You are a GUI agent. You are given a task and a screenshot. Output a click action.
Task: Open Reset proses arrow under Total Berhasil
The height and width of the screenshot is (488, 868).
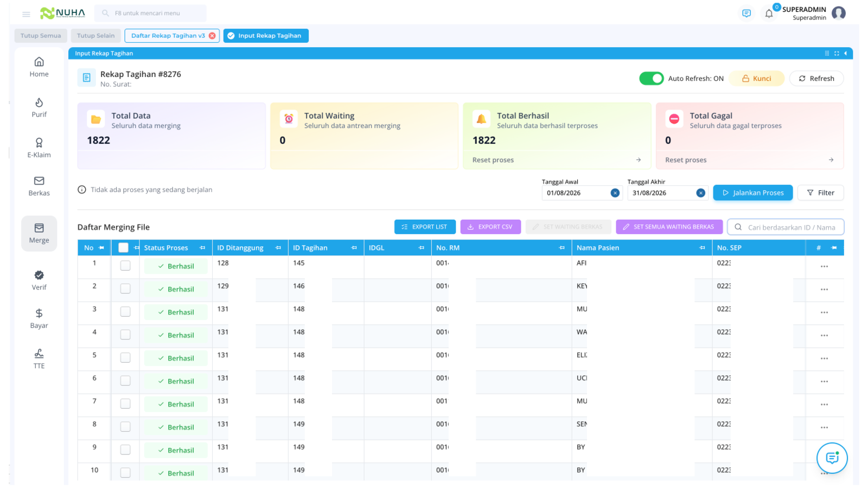click(639, 160)
